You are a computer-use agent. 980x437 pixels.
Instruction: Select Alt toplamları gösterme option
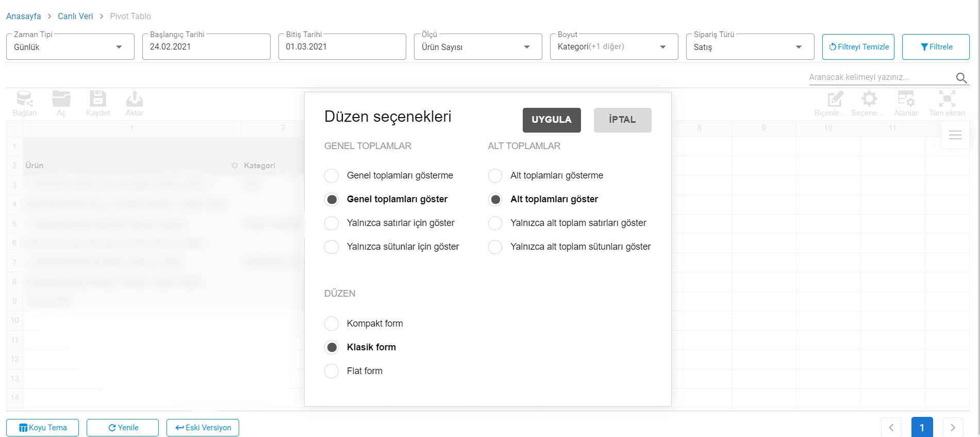tap(545, 175)
